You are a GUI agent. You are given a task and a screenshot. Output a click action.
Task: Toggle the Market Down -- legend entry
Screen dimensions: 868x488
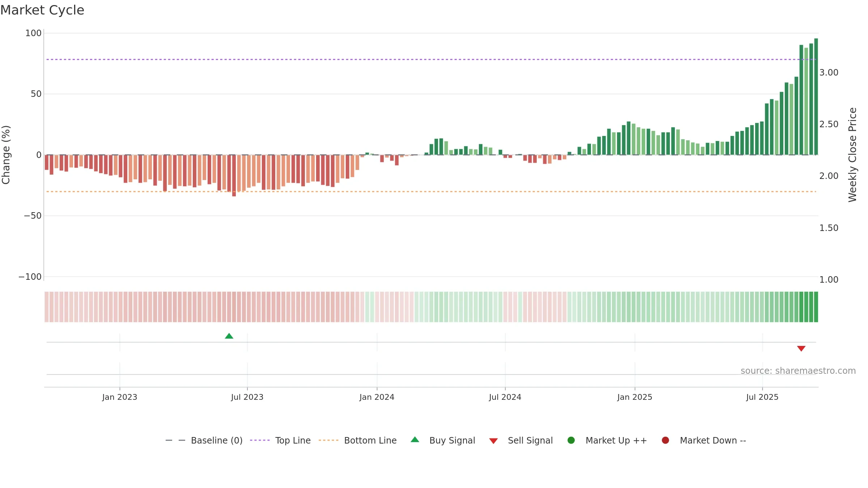pyautogui.click(x=704, y=440)
